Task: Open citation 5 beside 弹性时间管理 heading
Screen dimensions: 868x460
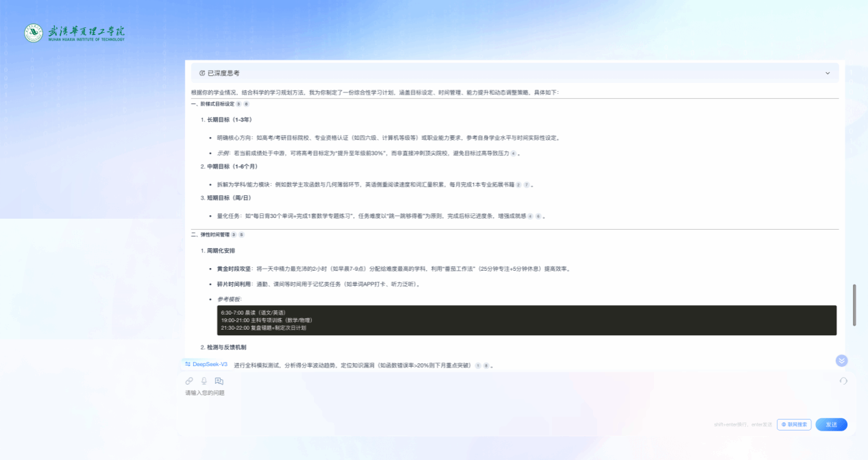Action: 241,234
